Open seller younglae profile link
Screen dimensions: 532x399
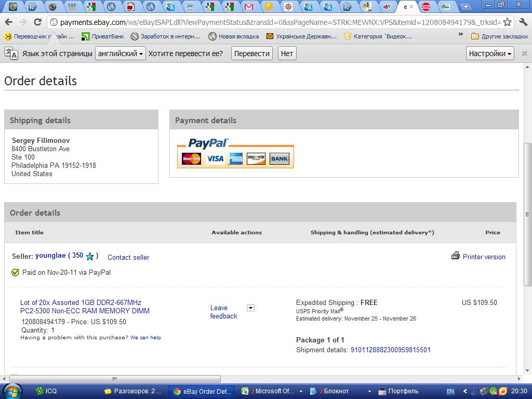pos(50,256)
